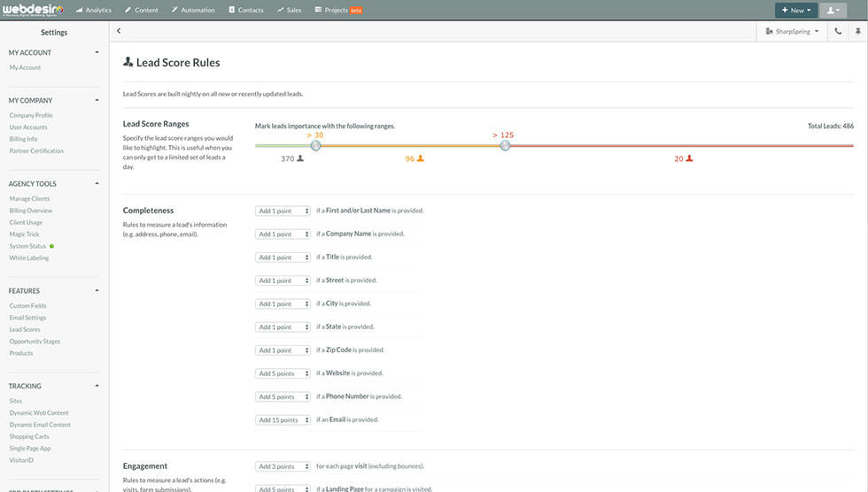Image resolution: width=868 pixels, height=492 pixels.
Task: Open Billing Overview link
Action: click(30, 211)
